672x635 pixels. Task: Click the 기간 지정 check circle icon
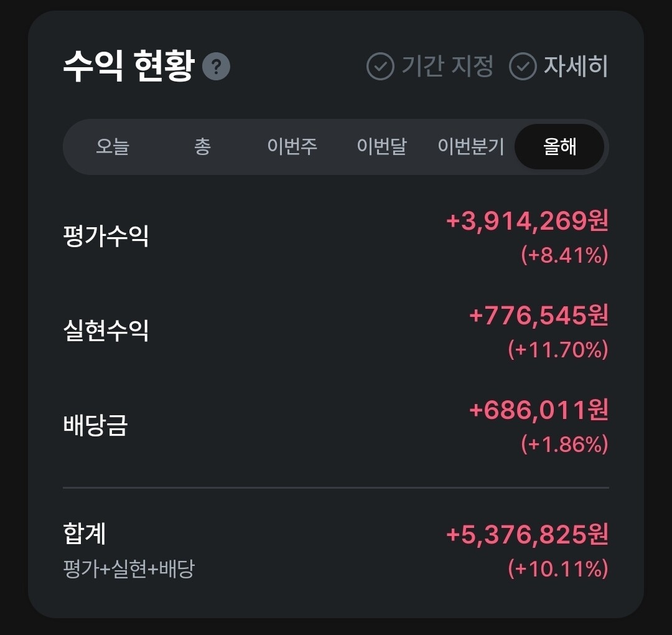coord(380,67)
